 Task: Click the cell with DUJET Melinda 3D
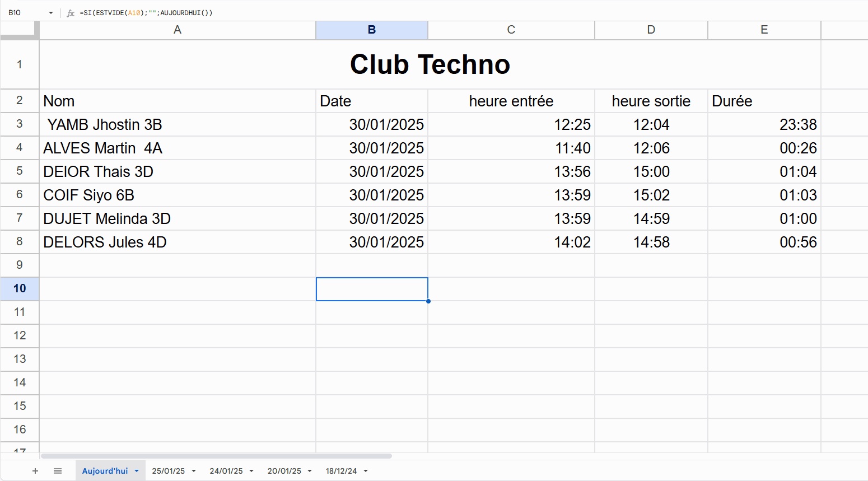(177, 218)
